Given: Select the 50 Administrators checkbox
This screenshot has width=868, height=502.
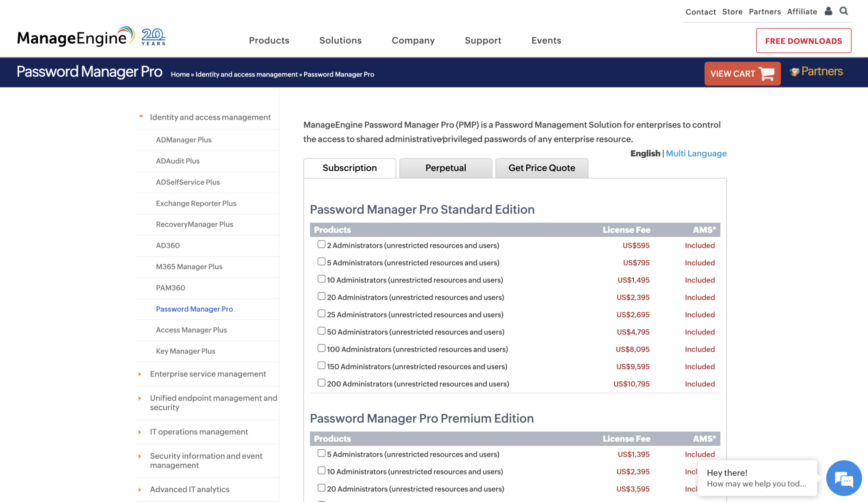Looking at the screenshot, I should coord(321,331).
